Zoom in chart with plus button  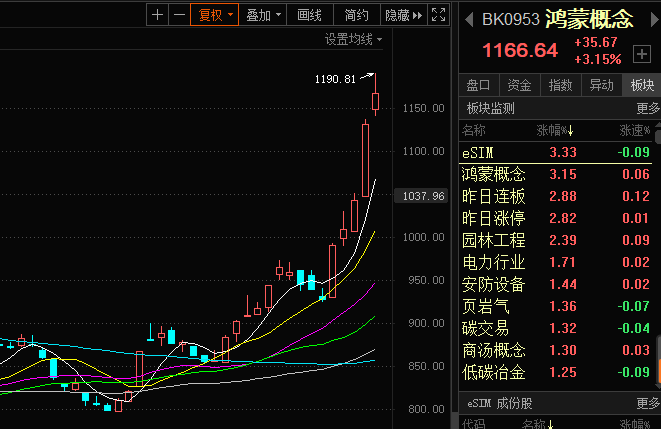click(158, 15)
